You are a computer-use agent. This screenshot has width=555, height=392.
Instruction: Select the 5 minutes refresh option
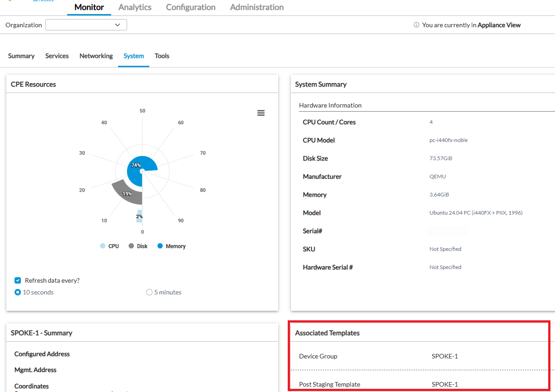point(149,292)
